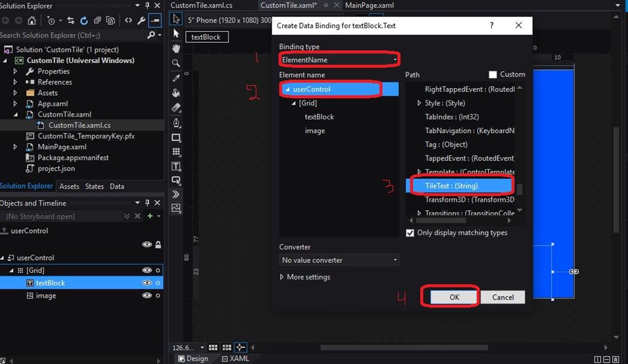Confirm the binding with OK button
This screenshot has width=628, height=364.
click(454, 297)
